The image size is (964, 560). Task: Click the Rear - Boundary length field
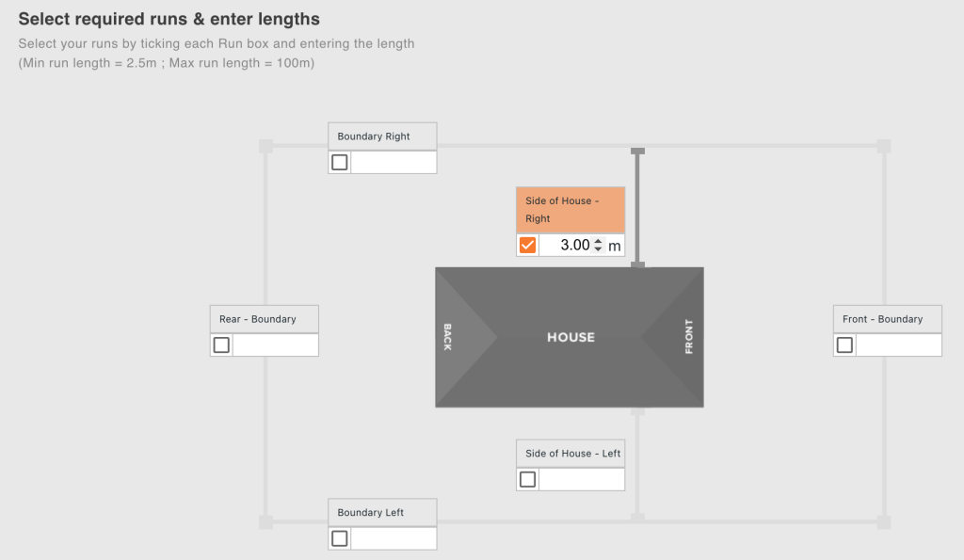(x=275, y=344)
